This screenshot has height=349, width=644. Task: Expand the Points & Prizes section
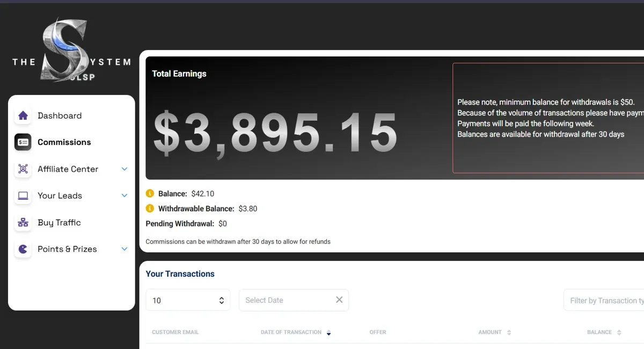coord(125,249)
